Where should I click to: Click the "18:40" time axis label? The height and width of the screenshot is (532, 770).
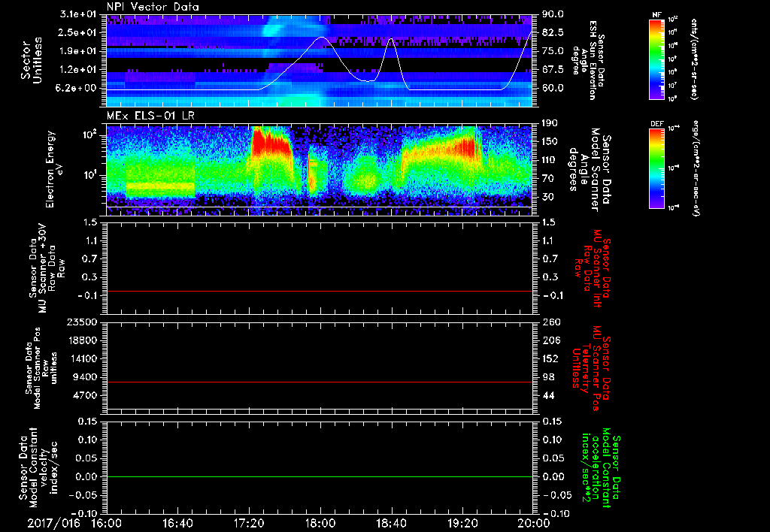point(391,523)
